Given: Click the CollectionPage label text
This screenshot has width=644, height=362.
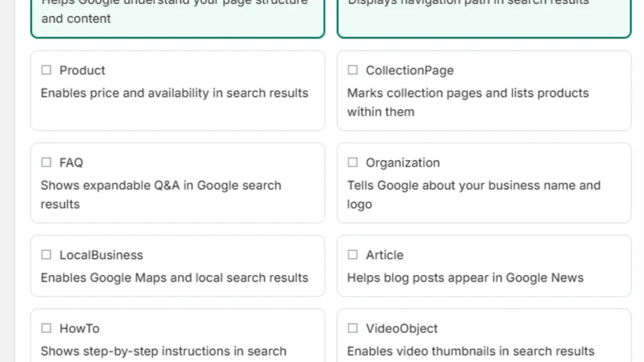Looking at the screenshot, I should tap(410, 70).
